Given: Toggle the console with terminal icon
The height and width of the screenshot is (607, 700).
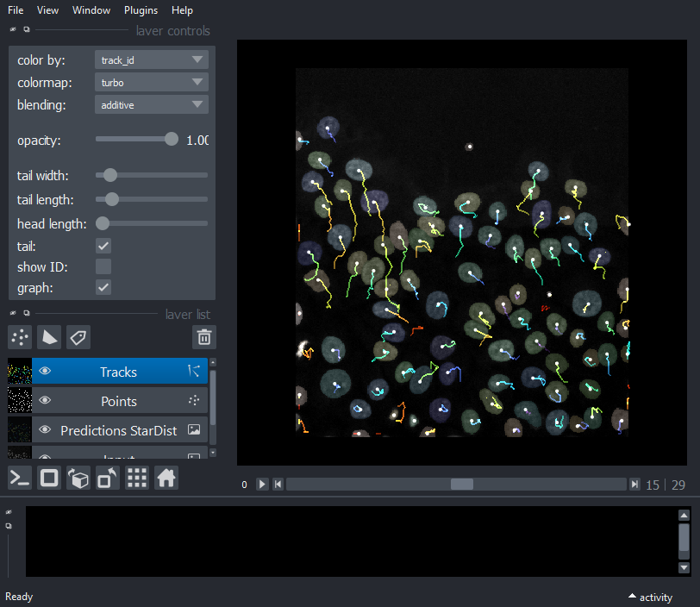Looking at the screenshot, I should point(20,478).
